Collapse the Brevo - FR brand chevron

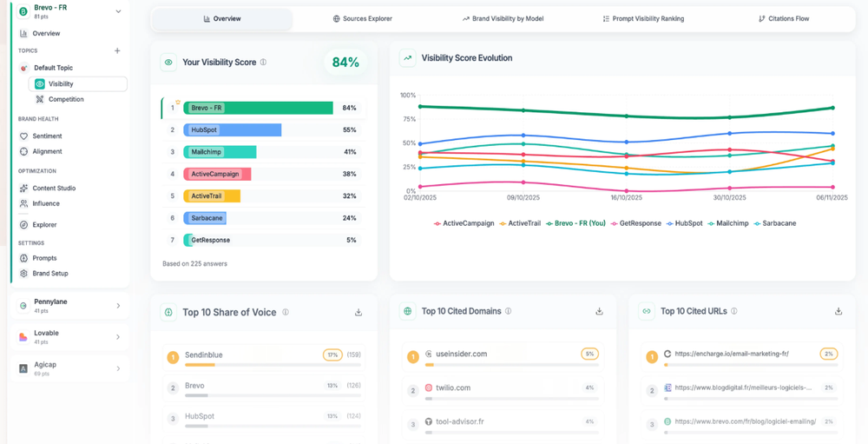tap(118, 11)
